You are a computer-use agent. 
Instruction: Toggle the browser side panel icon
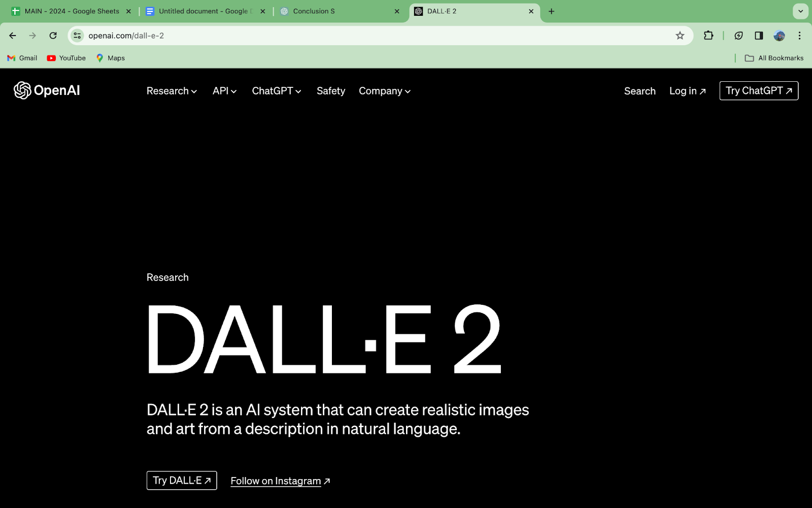tap(759, 36)
